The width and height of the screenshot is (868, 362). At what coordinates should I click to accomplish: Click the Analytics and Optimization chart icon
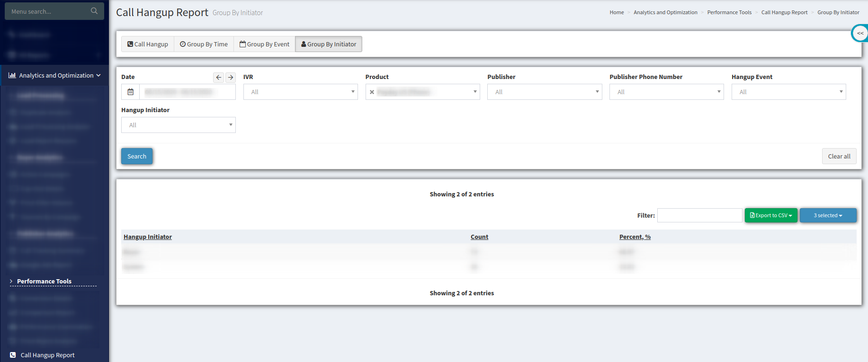12,75
